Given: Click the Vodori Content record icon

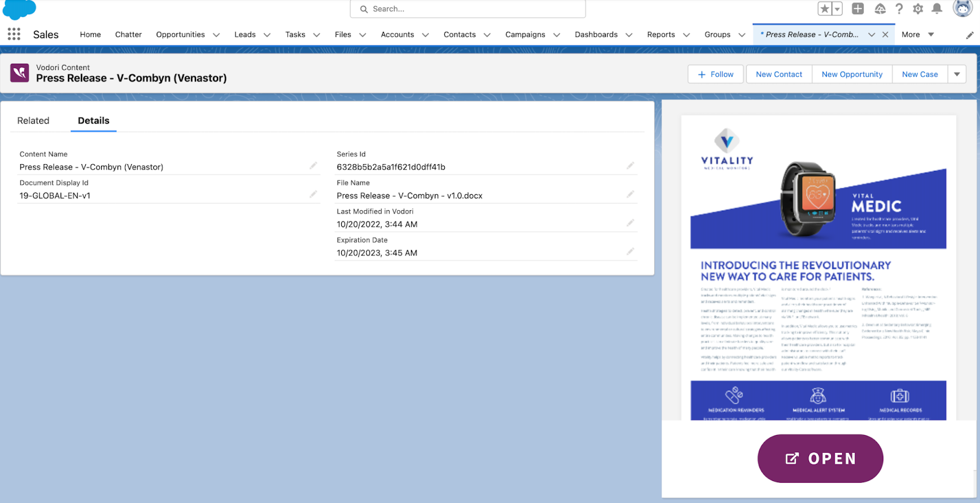Looking at the screenshot, I should coord(20,73).
